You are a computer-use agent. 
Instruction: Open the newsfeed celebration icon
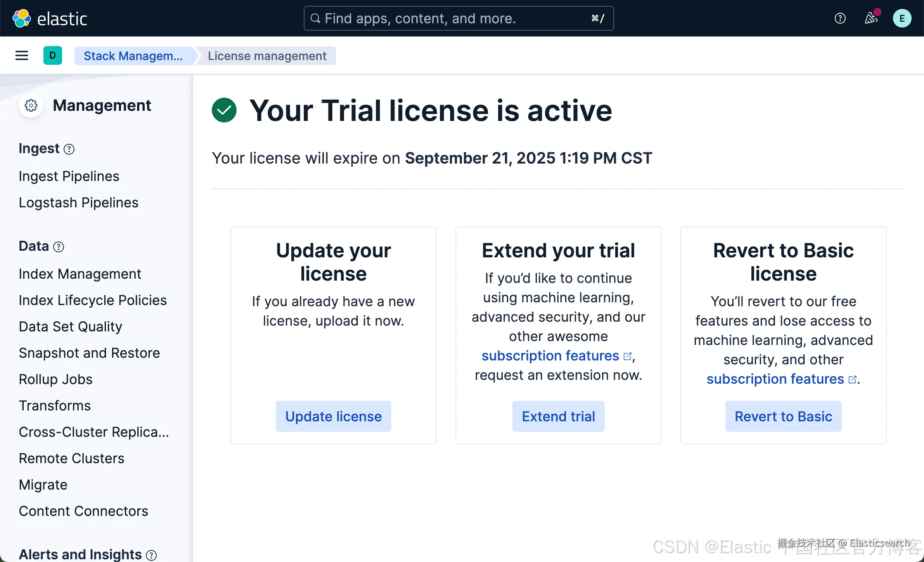pyautogui.click(x=871, y=18)
